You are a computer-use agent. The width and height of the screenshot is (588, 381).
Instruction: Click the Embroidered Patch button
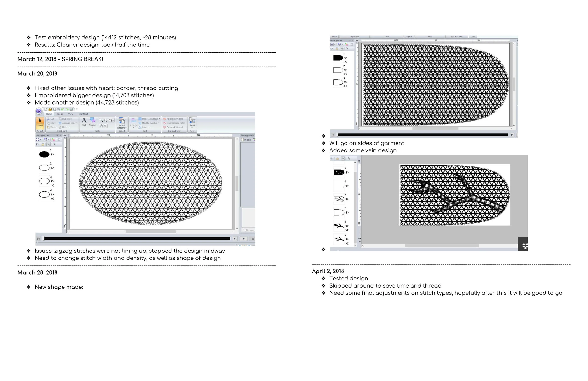coord(174,123)
